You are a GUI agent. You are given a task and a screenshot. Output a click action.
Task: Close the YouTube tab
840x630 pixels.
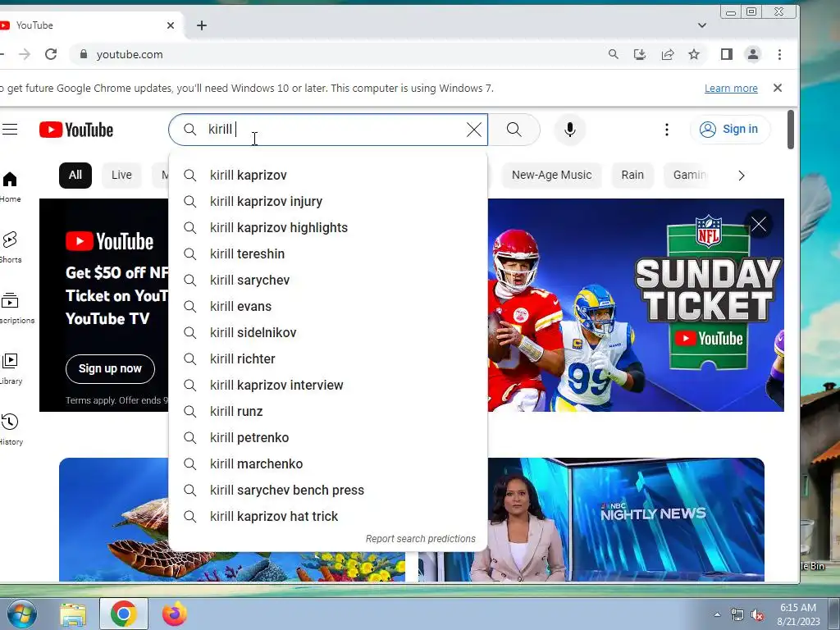[171, 25]
